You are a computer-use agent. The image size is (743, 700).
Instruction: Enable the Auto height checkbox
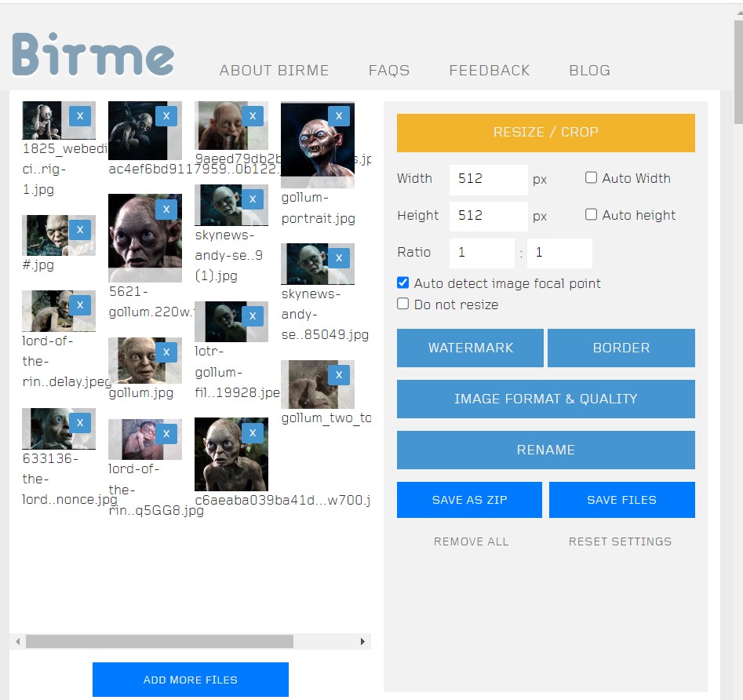(x=592, y=215)
